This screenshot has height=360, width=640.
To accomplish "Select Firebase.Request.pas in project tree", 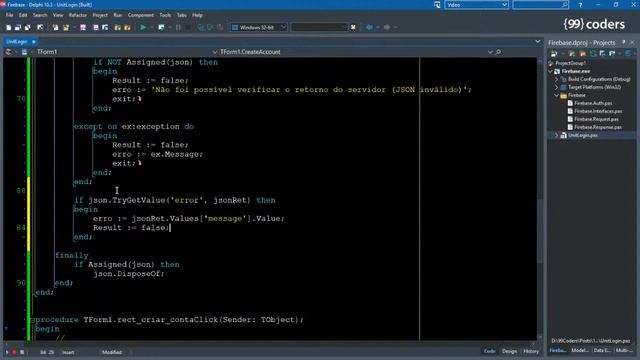I will point(596,120).
